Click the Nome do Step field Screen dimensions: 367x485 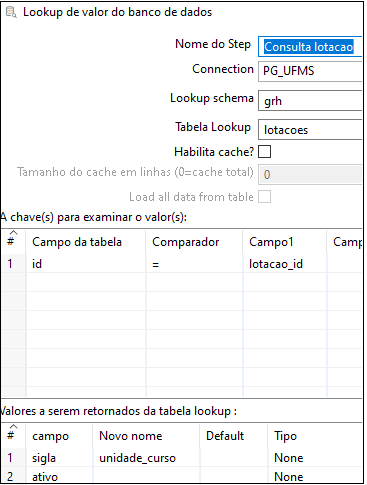point(310,47)
